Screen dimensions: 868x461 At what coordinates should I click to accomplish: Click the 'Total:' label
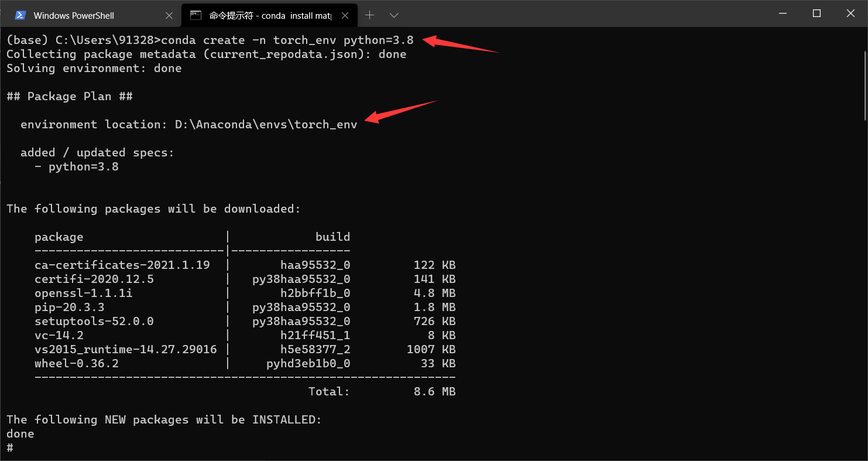[x=330, y=392]
